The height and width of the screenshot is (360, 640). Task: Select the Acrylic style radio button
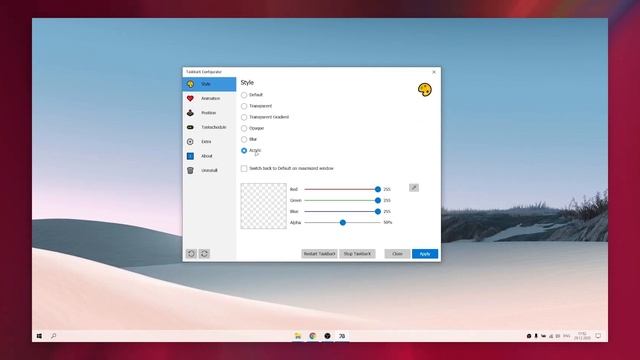(244, 151)
